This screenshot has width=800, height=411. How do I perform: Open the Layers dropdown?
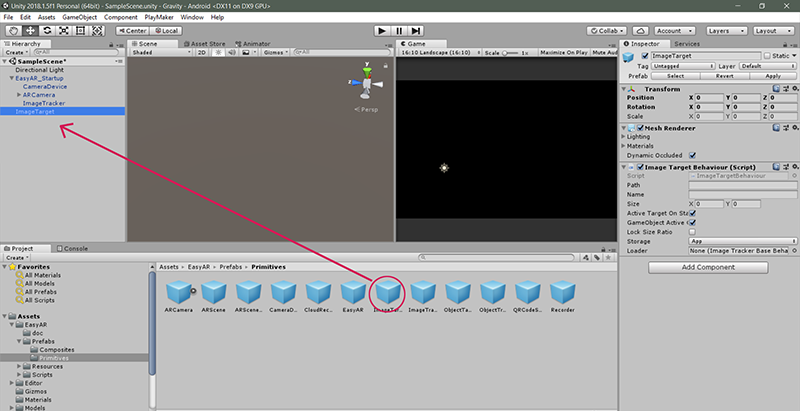click(727, 31)
